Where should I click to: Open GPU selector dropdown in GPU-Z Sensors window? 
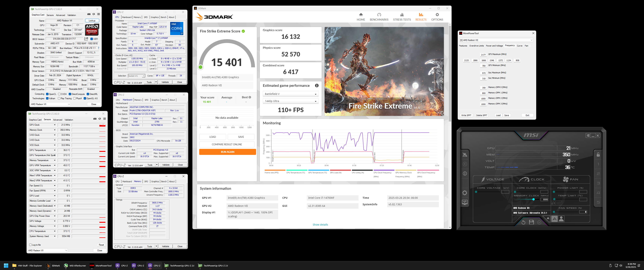48,250
